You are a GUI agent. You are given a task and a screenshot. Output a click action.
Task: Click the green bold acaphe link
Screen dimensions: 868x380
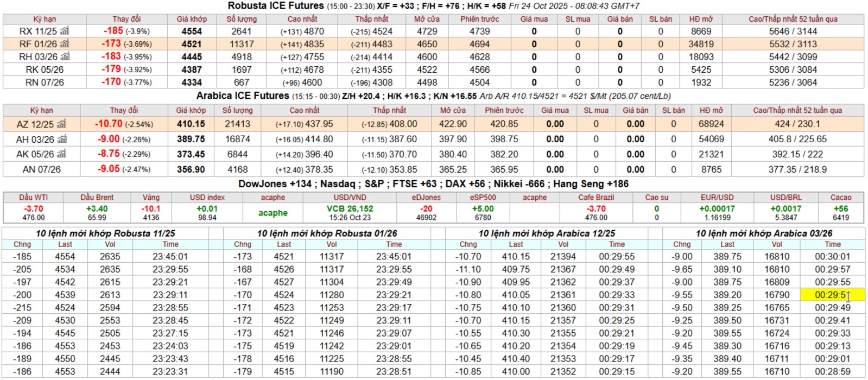point(273,213)
